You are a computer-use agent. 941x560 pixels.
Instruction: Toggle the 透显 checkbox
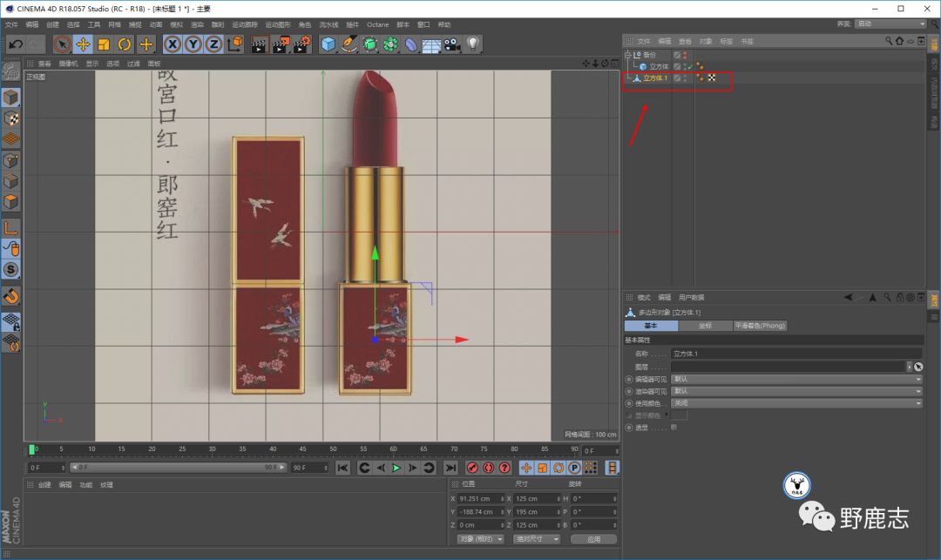pos(674,428)
